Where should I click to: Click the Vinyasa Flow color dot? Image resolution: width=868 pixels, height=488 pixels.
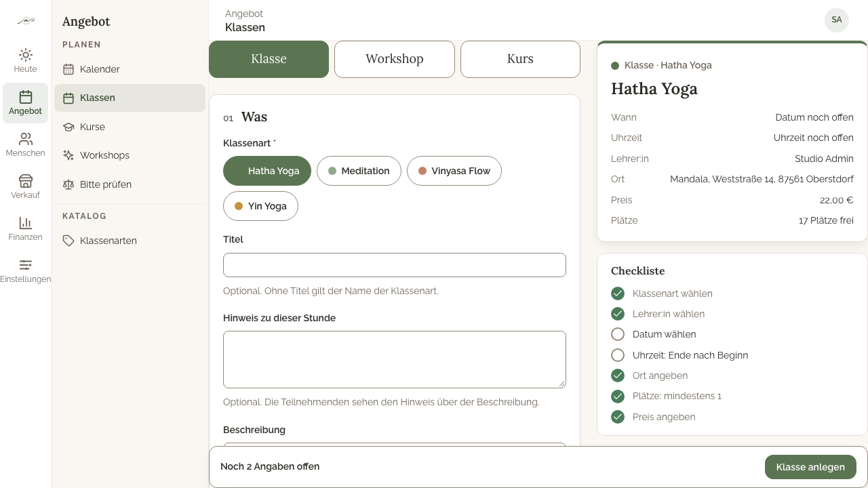[x=422, y=171]
